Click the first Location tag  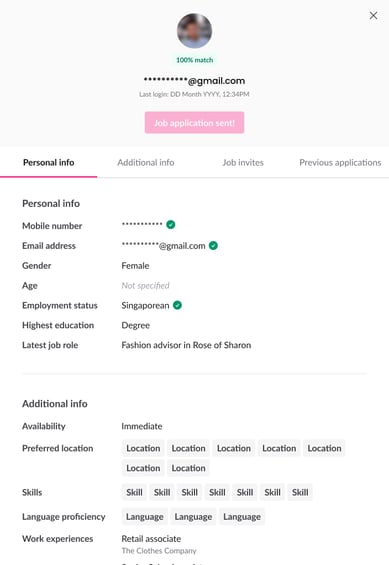click(x=143, y=448)
